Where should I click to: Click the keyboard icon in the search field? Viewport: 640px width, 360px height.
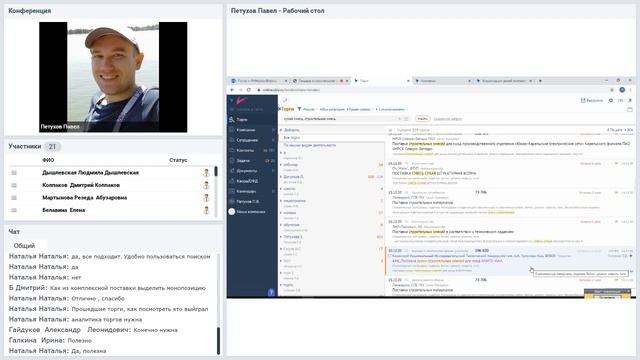406,119
